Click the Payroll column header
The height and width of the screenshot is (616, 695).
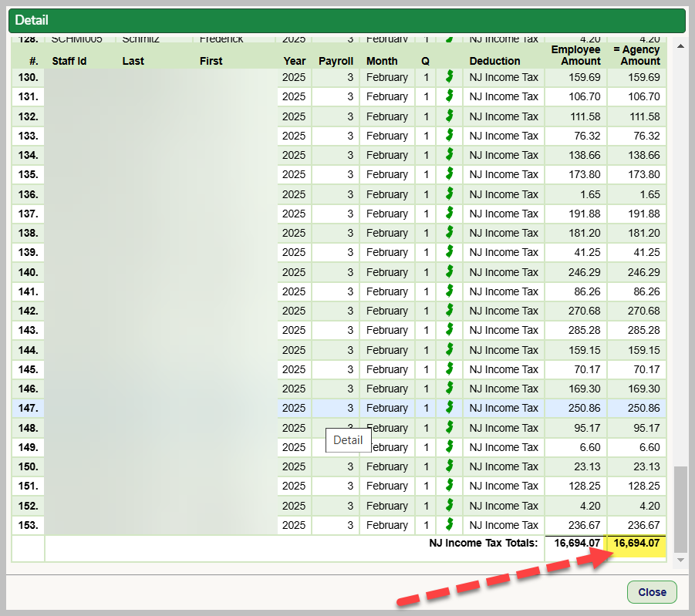click(336, 61)
